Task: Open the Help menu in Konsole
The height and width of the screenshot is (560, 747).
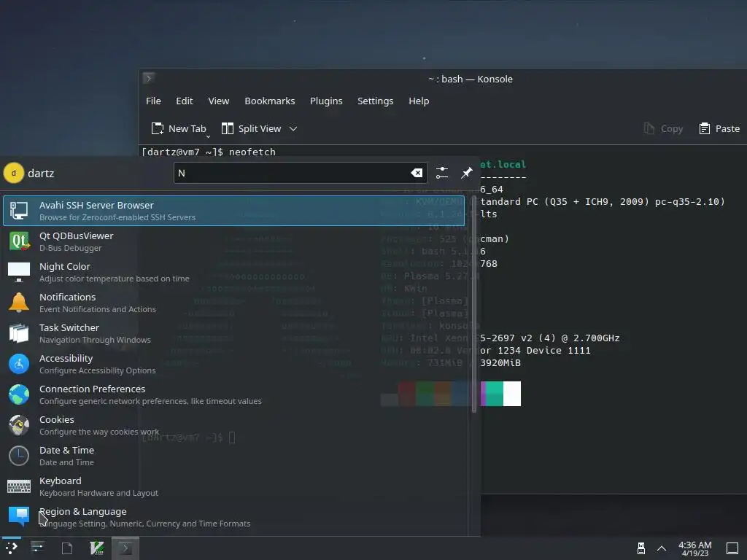Action: 419,101
